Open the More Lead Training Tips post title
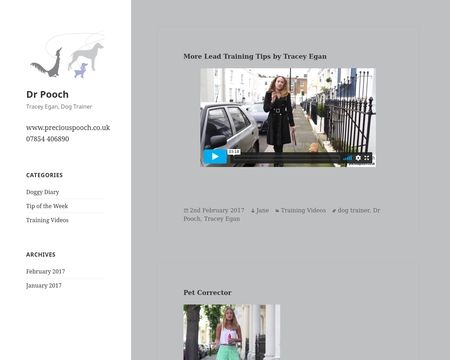Screen dimensions: 450x360 pos(255,56)
